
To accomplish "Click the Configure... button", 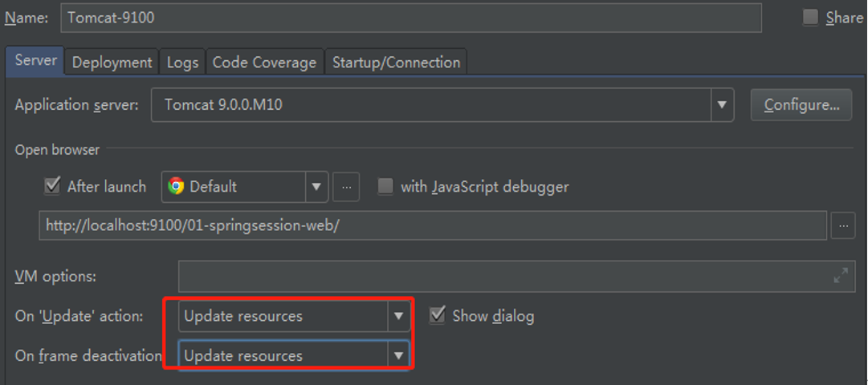I will [x=801, y=104].
